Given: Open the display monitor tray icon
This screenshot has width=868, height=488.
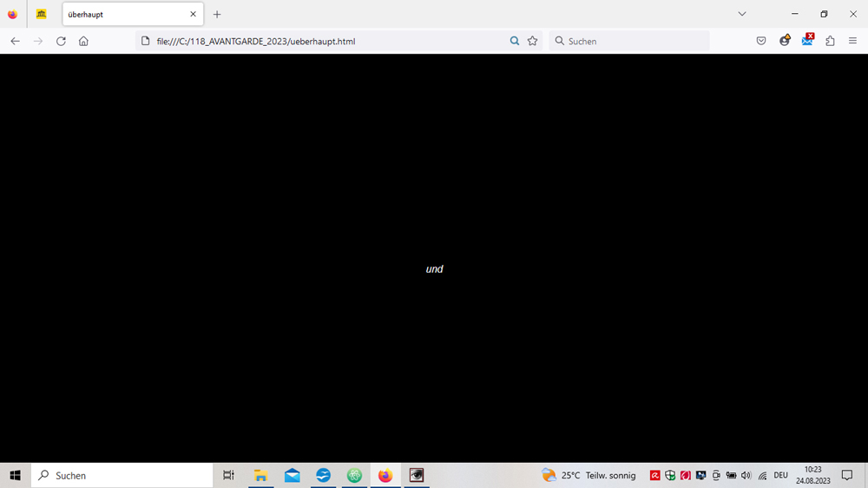Looking at the screenshot, I should point(700,475).
